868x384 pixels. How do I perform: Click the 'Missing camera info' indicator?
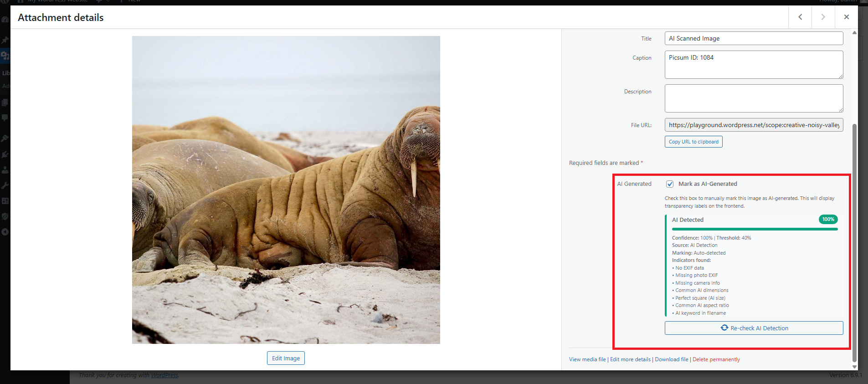696,283
